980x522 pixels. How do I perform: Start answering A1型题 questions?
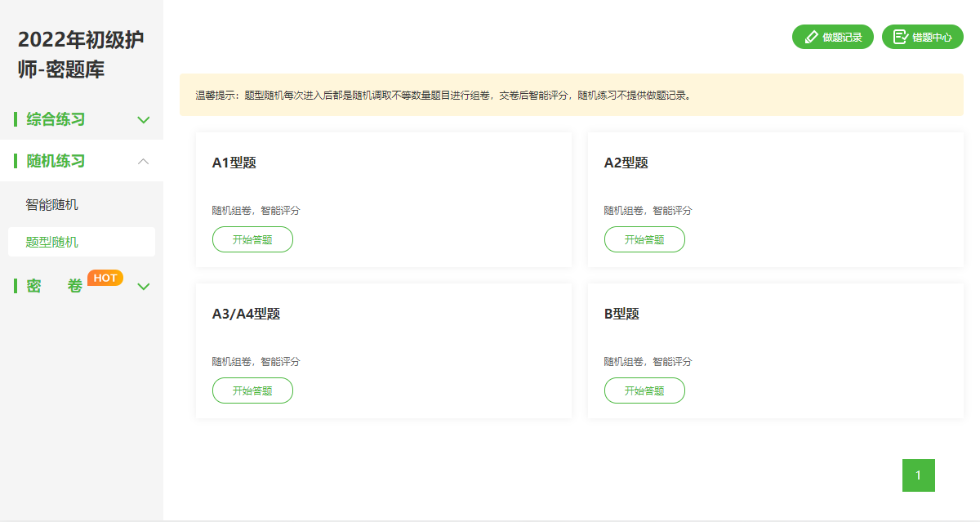click(252, 239)
